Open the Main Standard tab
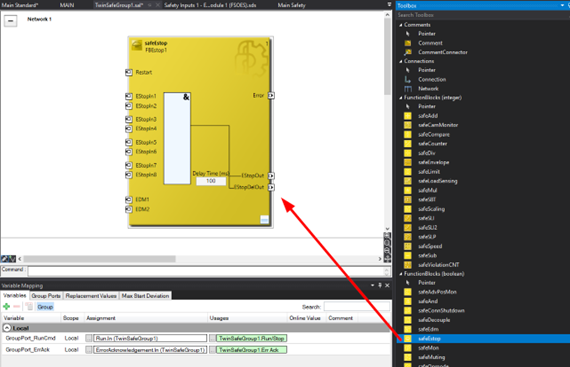Screen dimensions: 570x367 [20, 5]
